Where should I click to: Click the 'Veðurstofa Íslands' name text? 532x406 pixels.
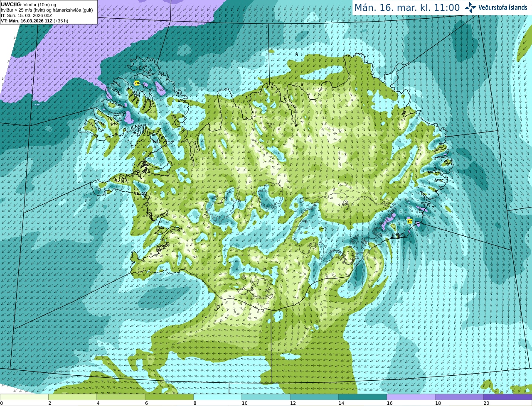point(503,7)
